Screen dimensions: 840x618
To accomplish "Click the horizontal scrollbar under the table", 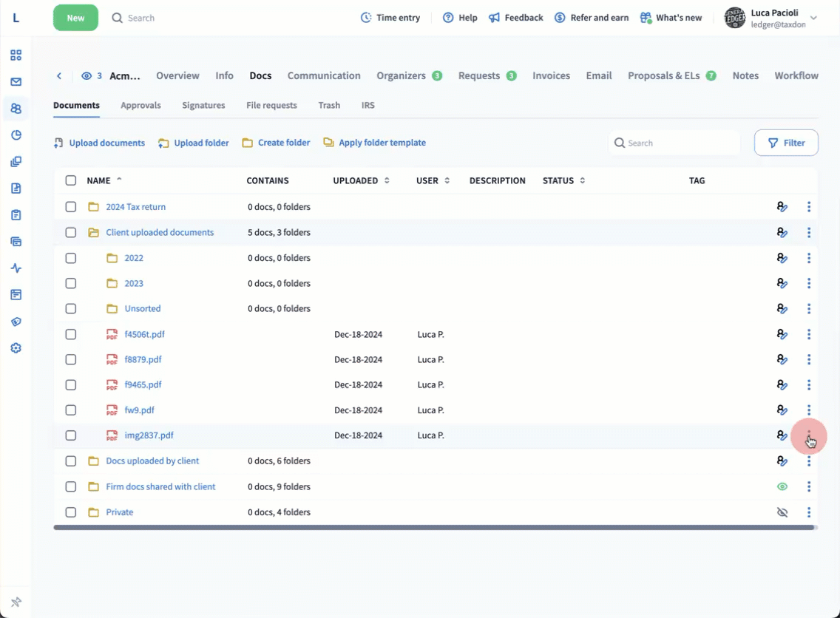I will 434,528.
